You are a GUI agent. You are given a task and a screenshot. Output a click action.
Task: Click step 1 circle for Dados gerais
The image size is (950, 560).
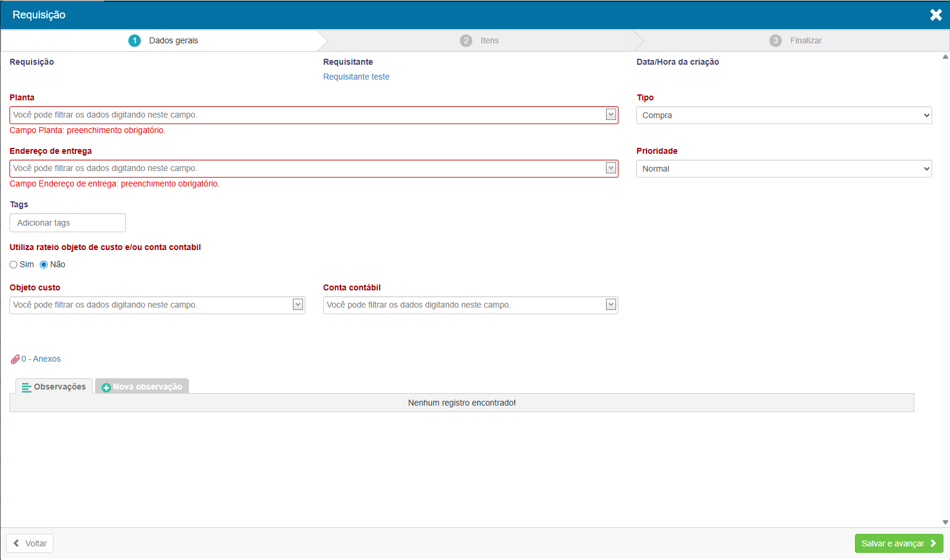coord(135,40)
